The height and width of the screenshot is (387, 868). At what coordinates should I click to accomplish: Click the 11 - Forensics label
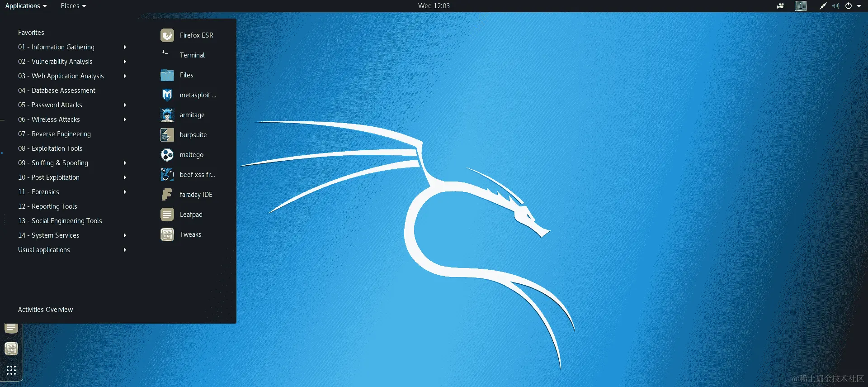tap(38, 192)
